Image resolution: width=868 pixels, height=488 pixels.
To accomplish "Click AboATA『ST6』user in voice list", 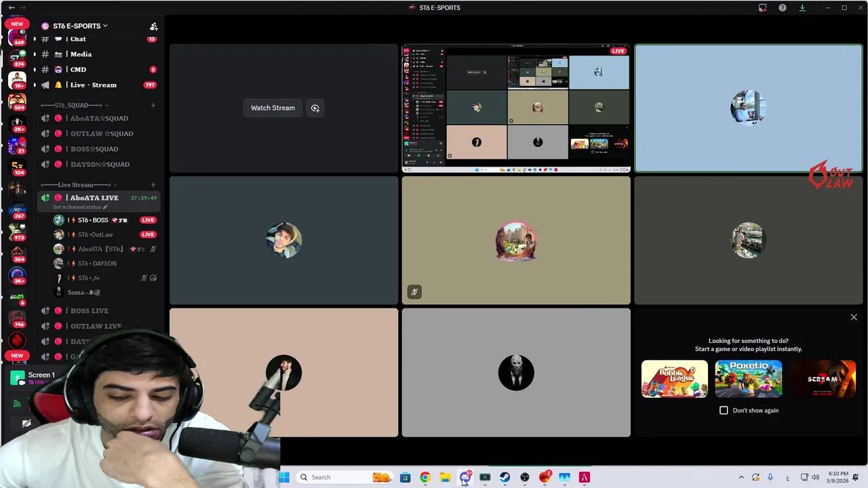I will pos(105,249).
